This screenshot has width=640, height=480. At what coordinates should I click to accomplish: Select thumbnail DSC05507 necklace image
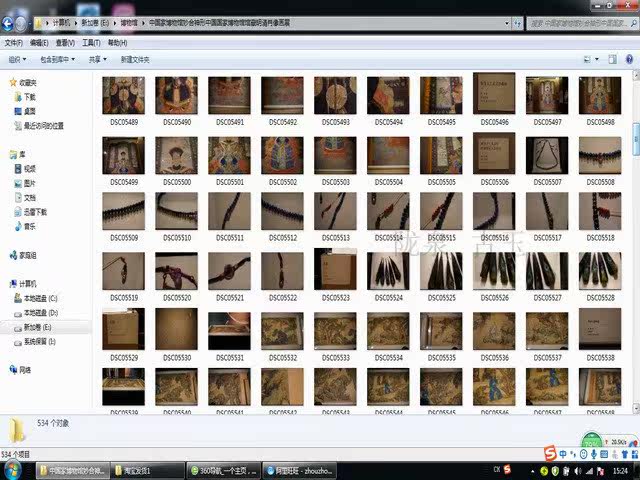547,156
